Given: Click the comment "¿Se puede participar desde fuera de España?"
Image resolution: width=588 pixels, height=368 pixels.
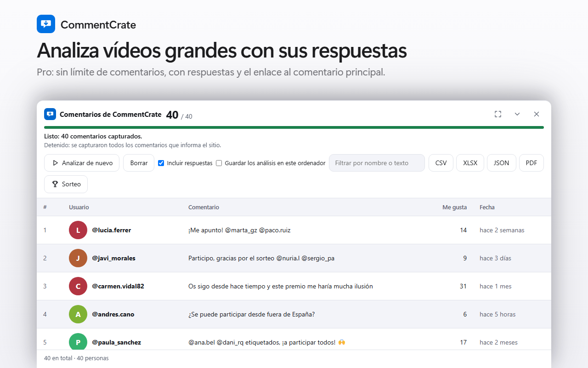Looking at the screenshot, I should [251, 314].
